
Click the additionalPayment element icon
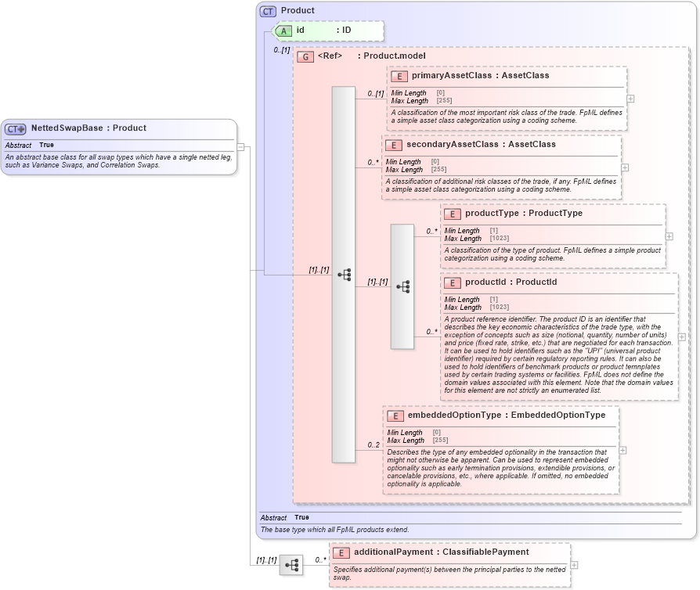tap(340, 552)
